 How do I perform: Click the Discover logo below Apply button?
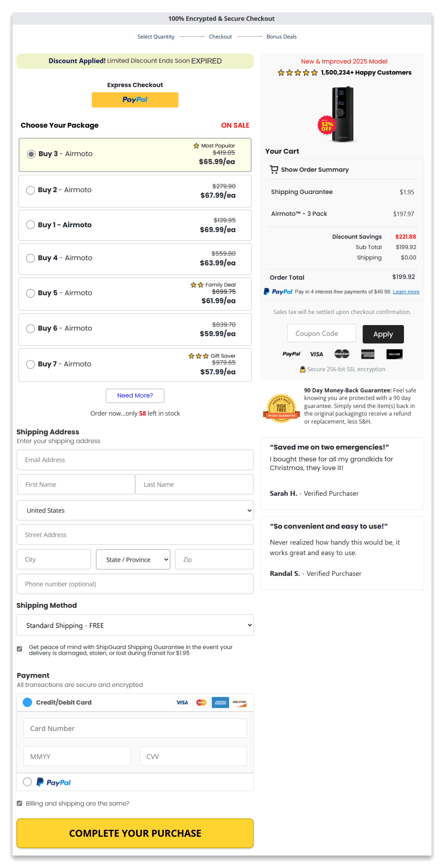click(394, 354)
